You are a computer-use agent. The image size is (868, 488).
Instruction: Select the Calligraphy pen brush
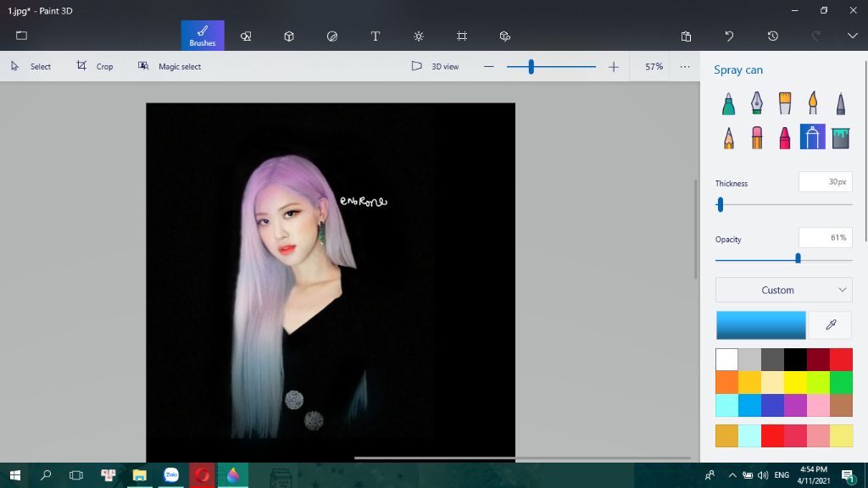(x=757, y=103)
